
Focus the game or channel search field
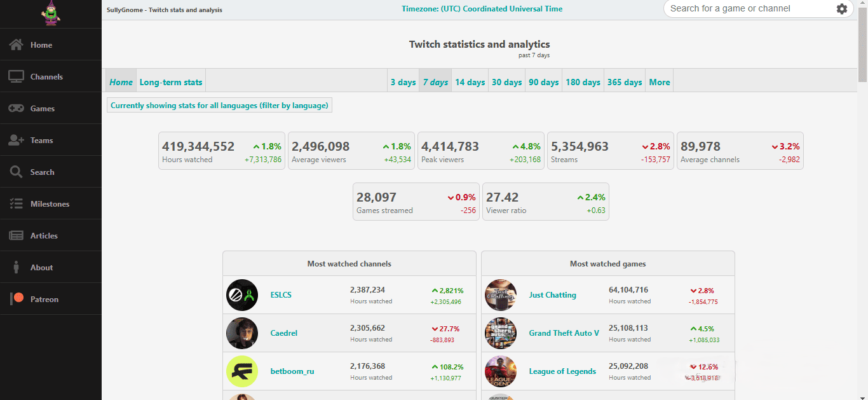click(x=750, y=9)
